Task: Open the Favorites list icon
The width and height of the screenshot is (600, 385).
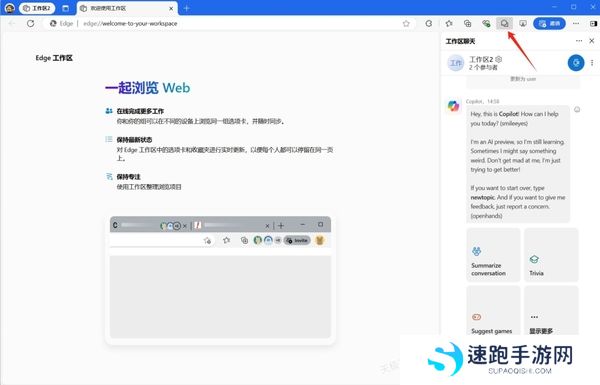Action: (x=449, y=23)
